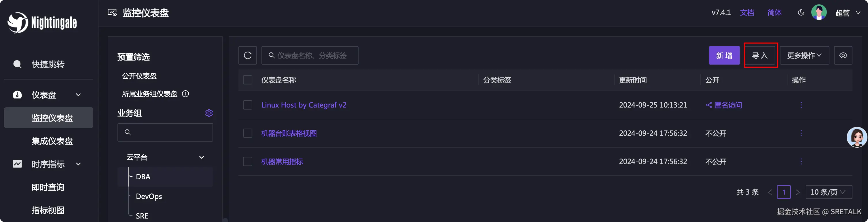Click the 时序指标 chart icon in sidebar

(17, 164)
